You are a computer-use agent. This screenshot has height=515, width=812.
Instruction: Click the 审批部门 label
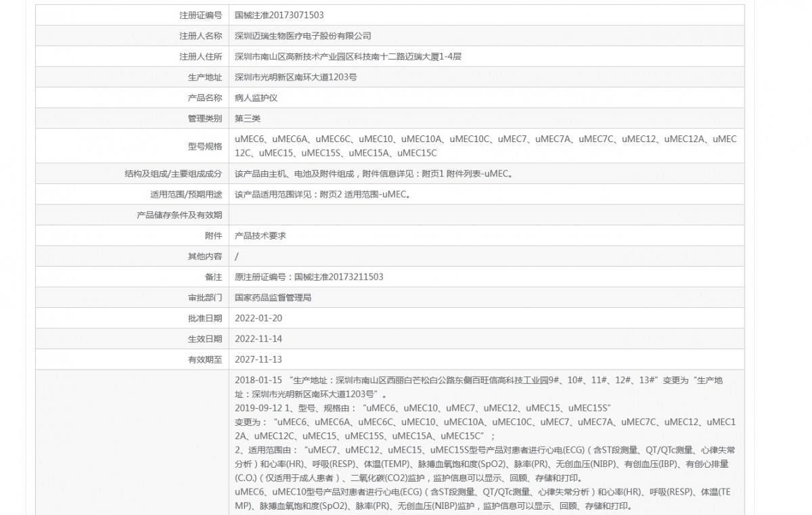point(204,298)
